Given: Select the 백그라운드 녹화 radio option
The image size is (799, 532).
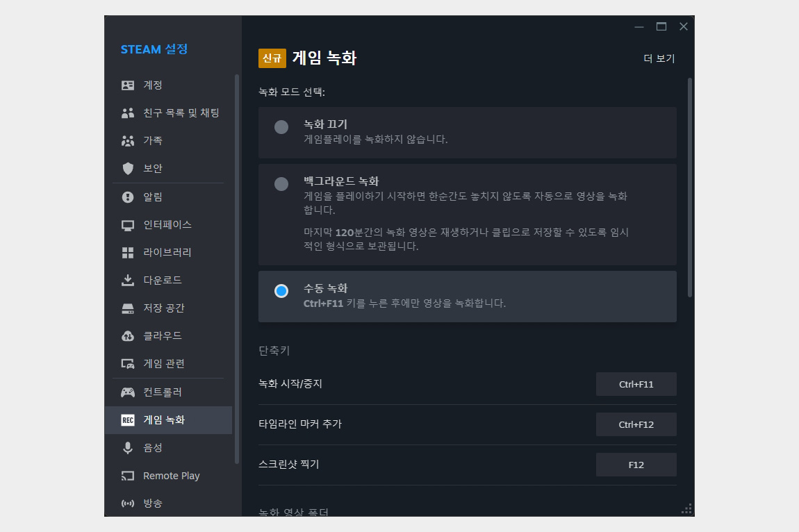Looking at the screenshot, I should point(281,184).
